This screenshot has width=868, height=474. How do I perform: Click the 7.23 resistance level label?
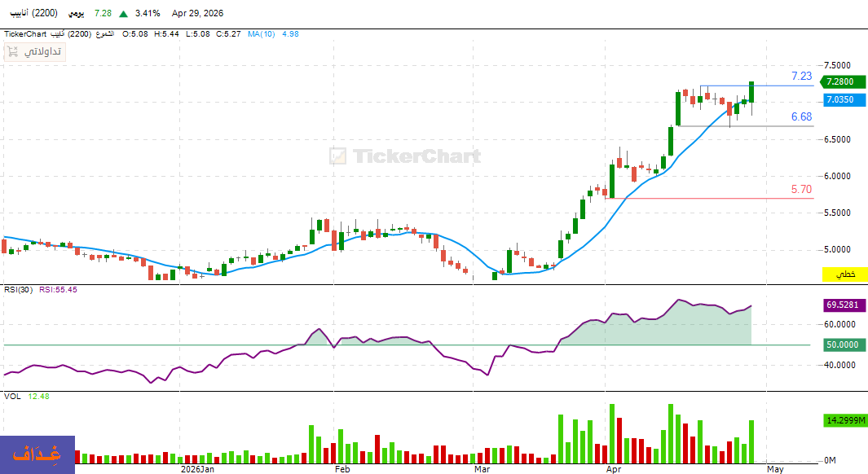pos(801,77)
